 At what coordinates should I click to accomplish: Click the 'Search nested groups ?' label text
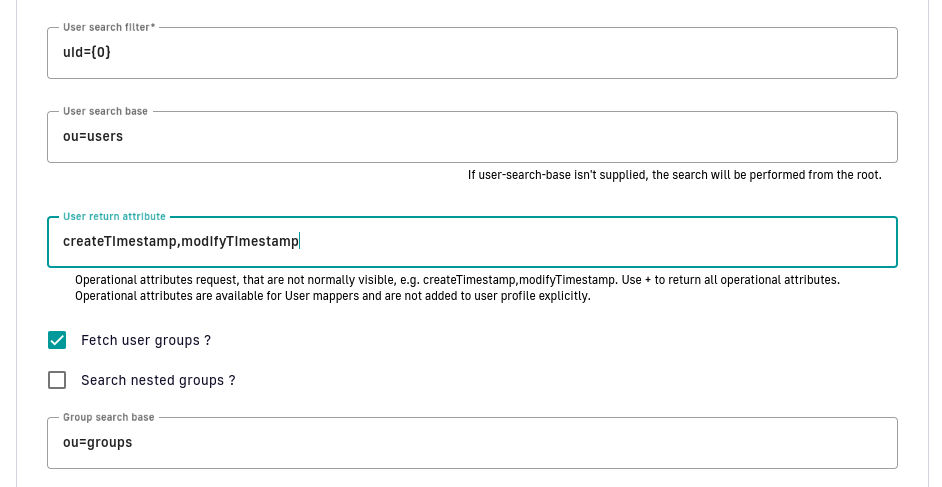(158, 381)
